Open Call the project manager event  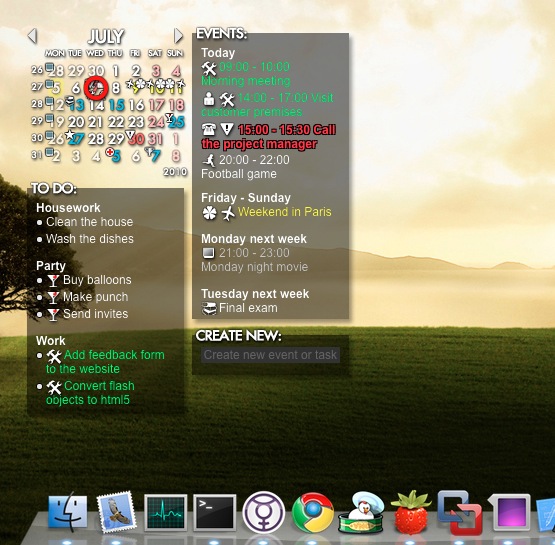(x=269, y=137)
